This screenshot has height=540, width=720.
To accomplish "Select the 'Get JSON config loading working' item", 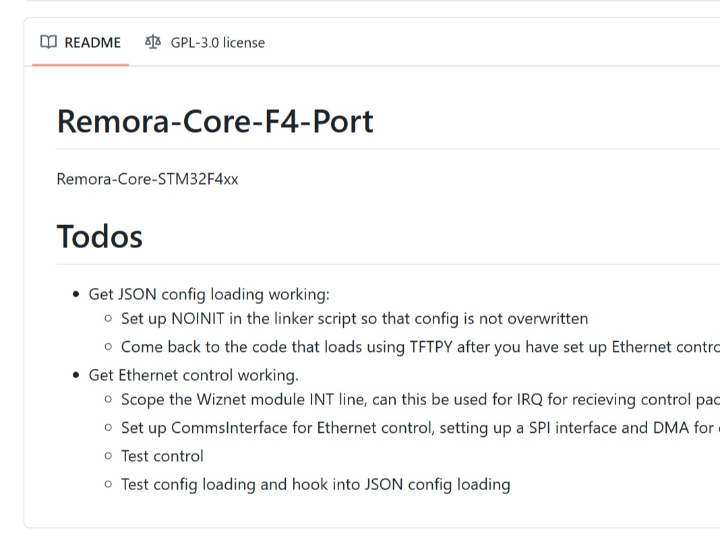I will 209,294.
